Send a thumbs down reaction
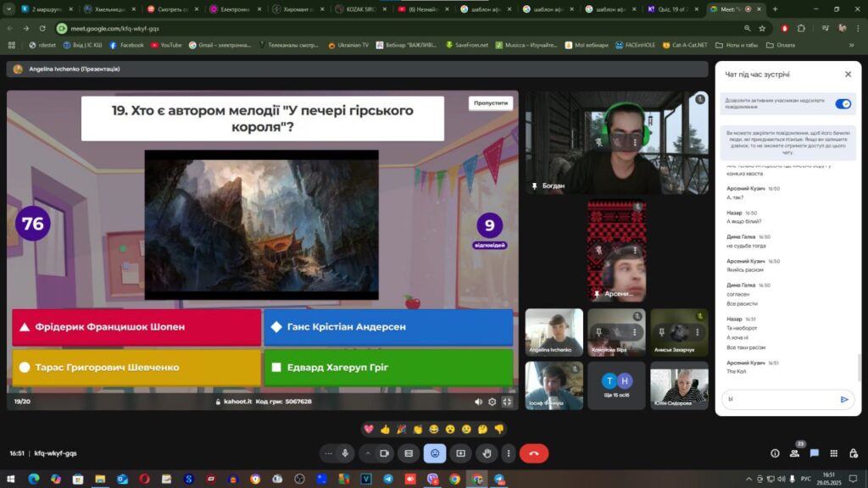The image size is (868, 488). pyautogui.click(x=498, y=429)
